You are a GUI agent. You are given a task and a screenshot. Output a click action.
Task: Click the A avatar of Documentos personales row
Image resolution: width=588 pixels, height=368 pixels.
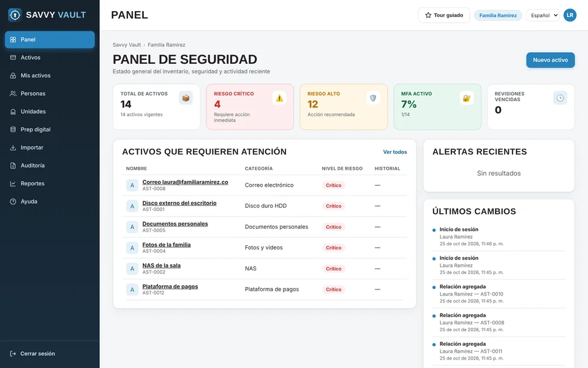click(132, 227)
